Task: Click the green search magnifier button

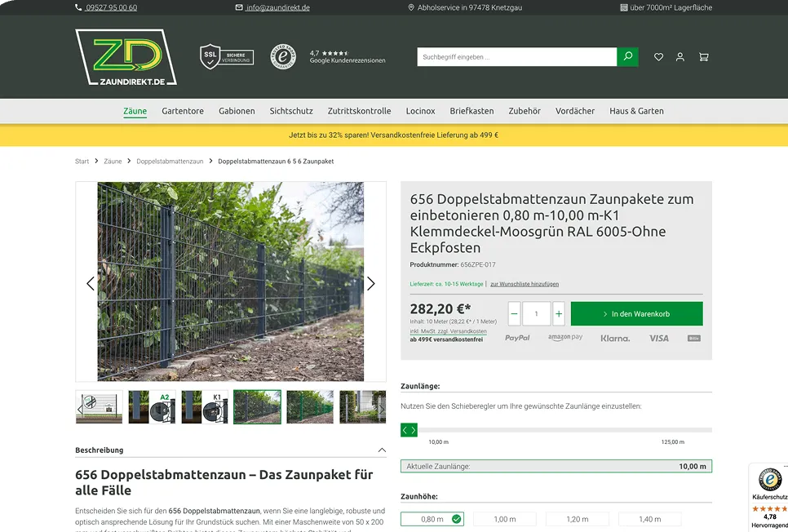Action: 627,57
